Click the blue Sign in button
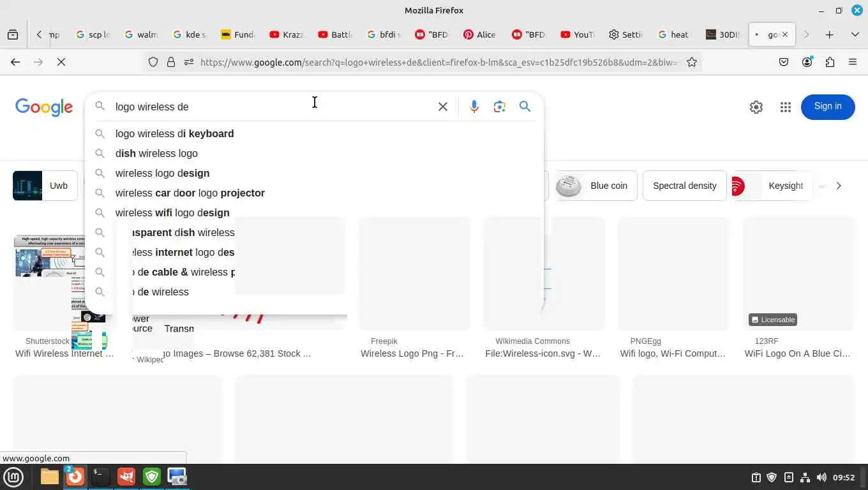 pos(828,107)
